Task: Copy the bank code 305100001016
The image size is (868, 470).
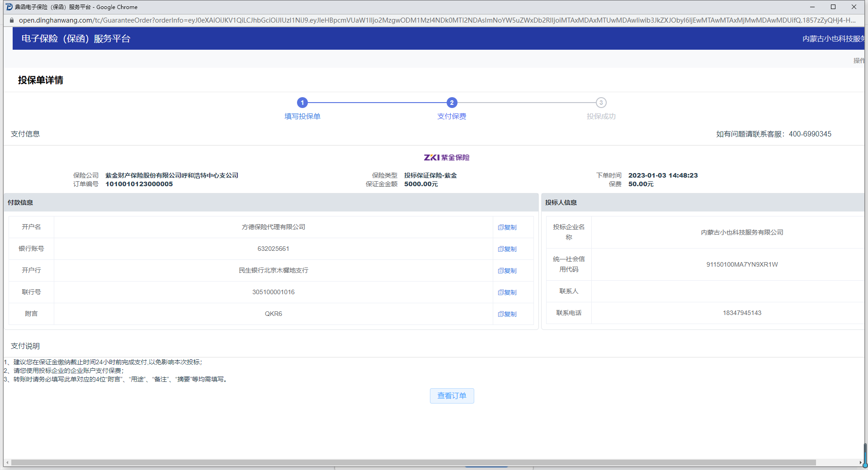Action: [x=507, y=292]
